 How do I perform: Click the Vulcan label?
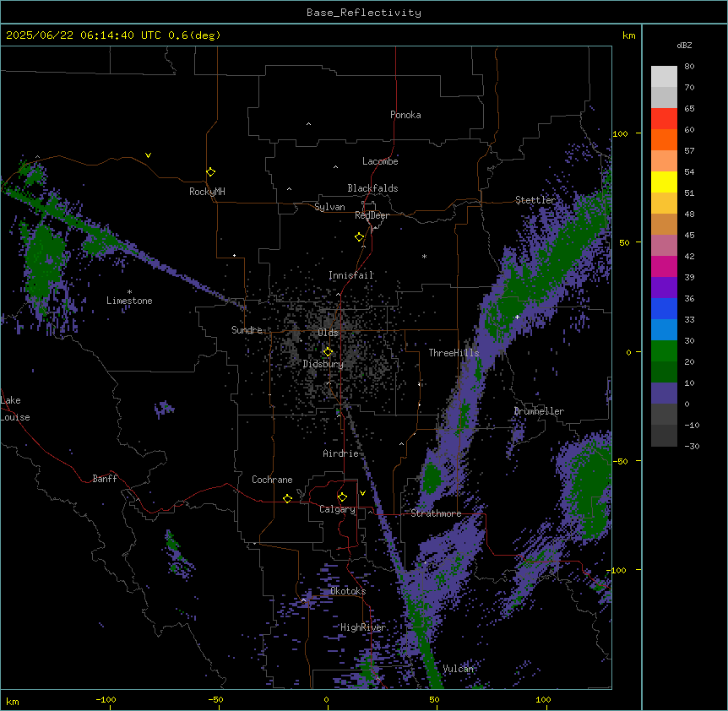tap(459, 669)
